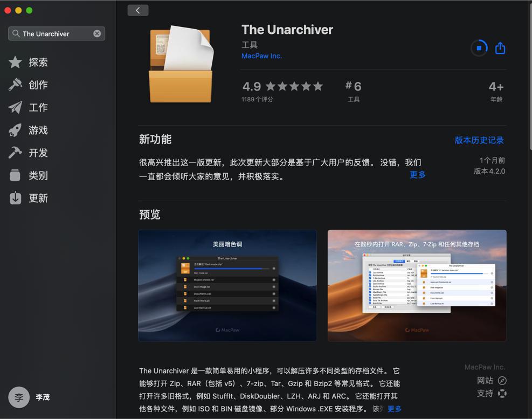Screen dimensions: 532x419
Task: Open 支持 support link
Action: (485, 393)
